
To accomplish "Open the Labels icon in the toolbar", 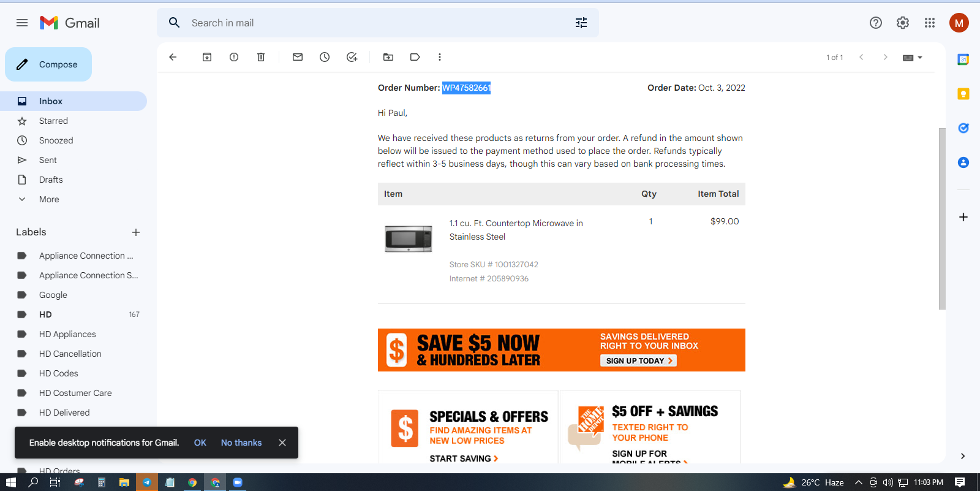I will click(415, 57).
